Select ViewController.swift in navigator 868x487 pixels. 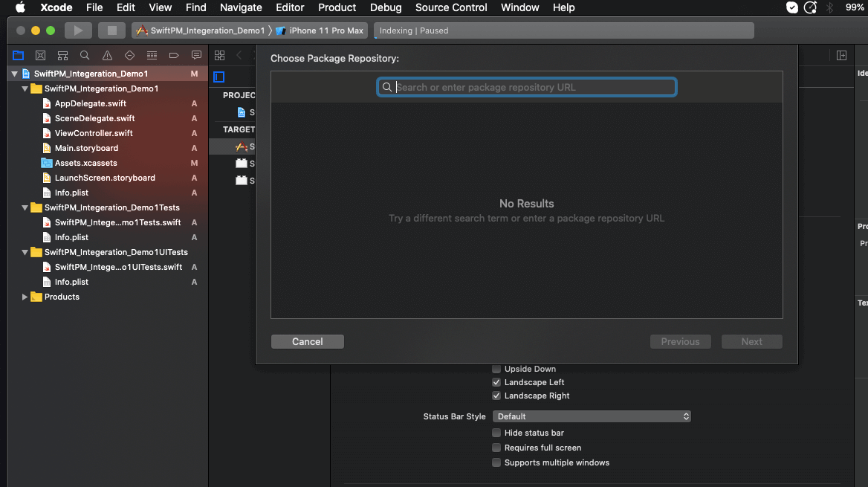coord(94,134)
